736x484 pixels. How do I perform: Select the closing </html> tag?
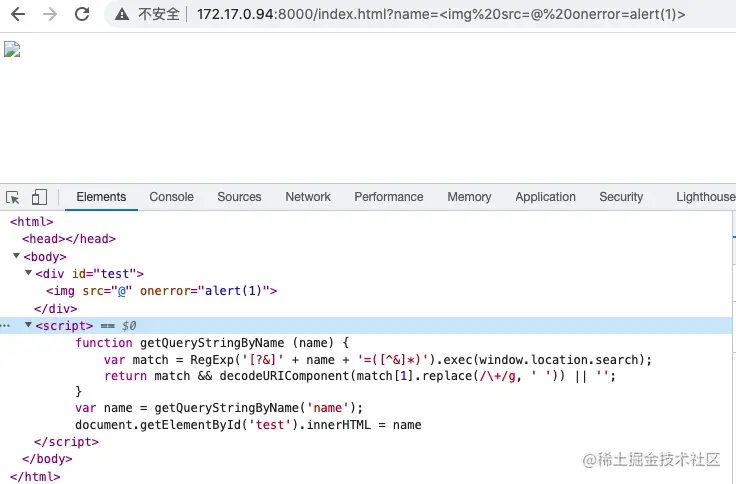click(35, 476)
